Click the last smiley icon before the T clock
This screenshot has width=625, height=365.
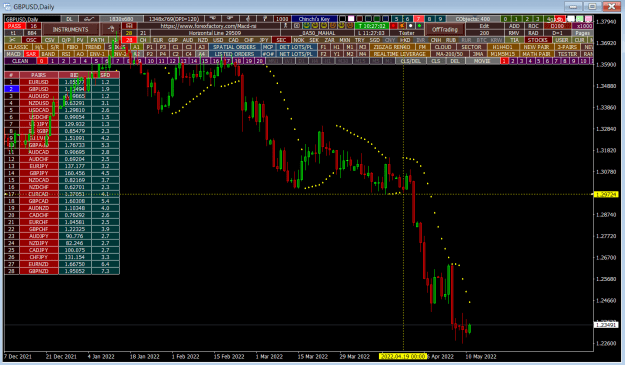click(x=350, y=26)
